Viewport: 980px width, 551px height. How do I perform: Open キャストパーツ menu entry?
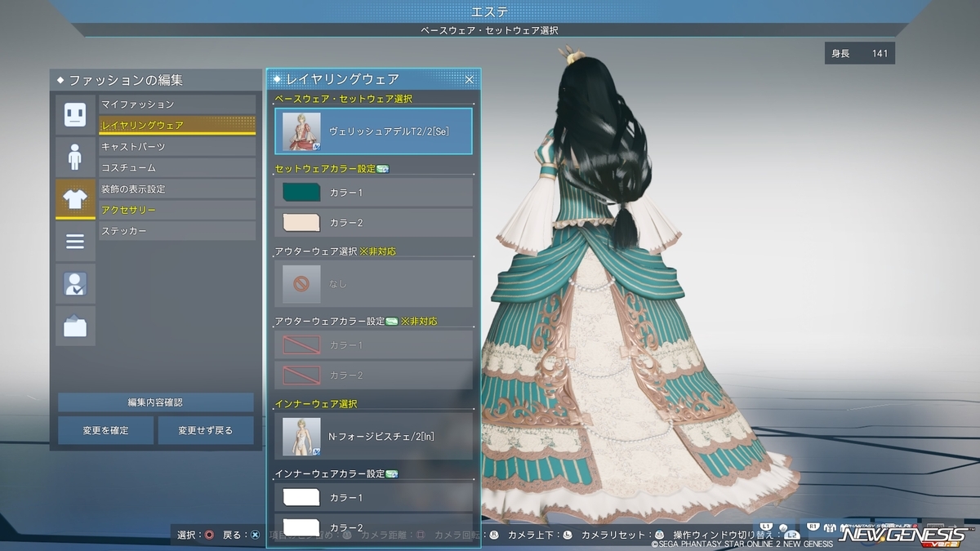click(177, 147)
